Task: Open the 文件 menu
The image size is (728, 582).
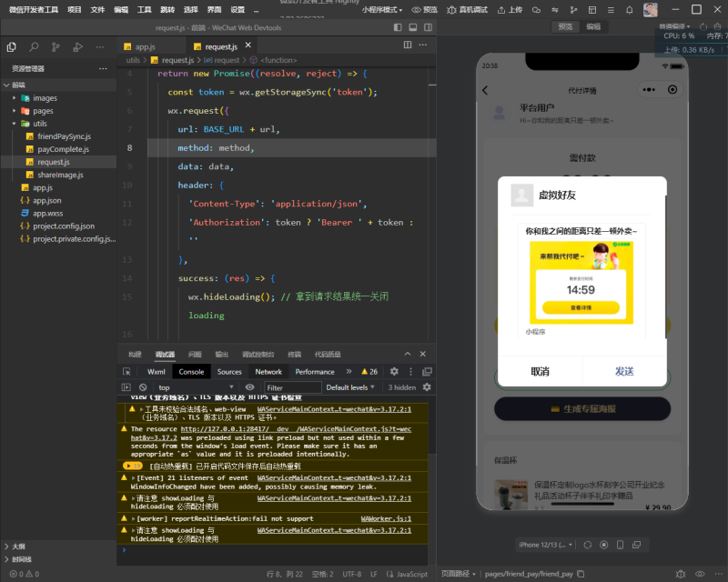Action: (97, 10)
